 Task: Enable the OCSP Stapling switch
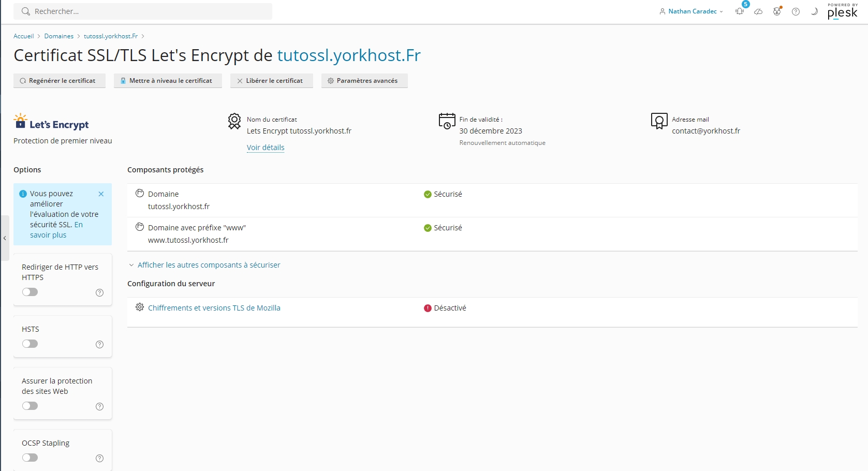click(30, 458)
